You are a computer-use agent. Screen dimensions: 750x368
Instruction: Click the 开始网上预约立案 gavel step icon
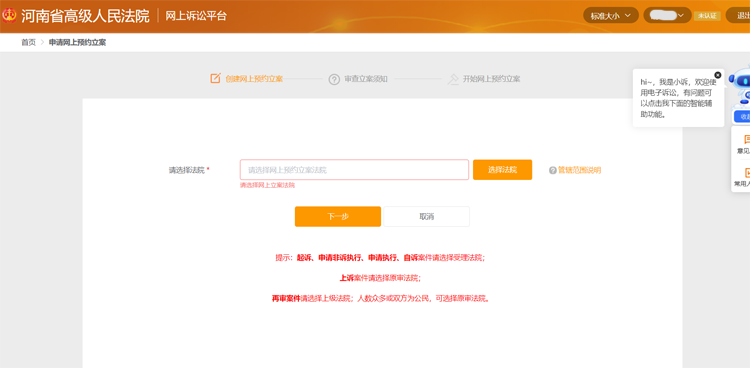(452, 79)
